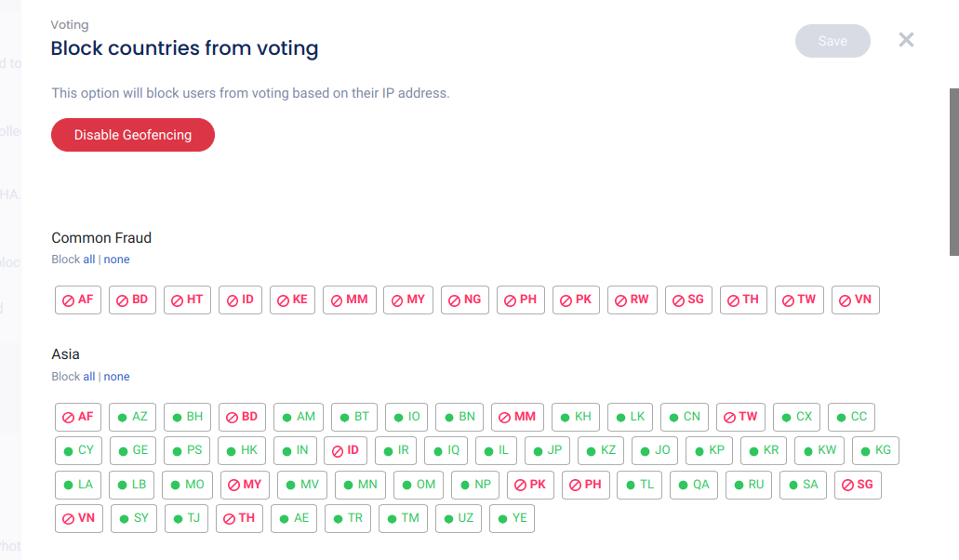The image size is (959, 560).
Task: Toggle the KP country chip
Action: [x=710, y=450]
